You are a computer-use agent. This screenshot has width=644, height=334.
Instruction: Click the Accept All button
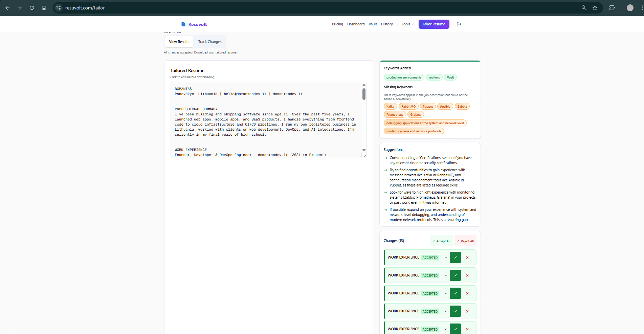441,241
